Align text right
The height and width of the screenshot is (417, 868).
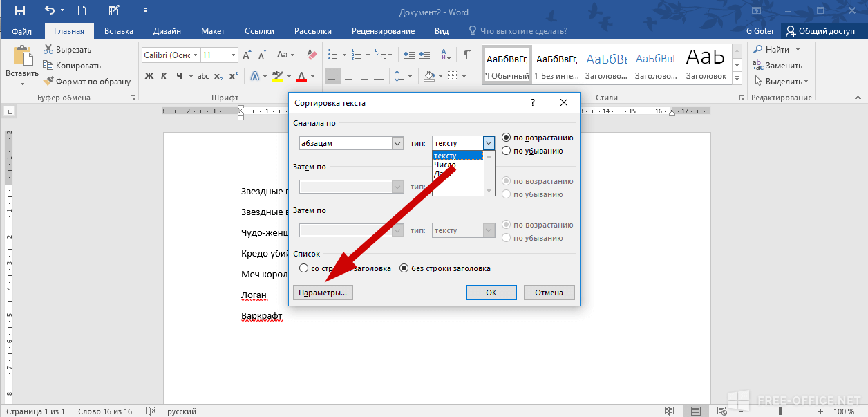tap(364, 76)
